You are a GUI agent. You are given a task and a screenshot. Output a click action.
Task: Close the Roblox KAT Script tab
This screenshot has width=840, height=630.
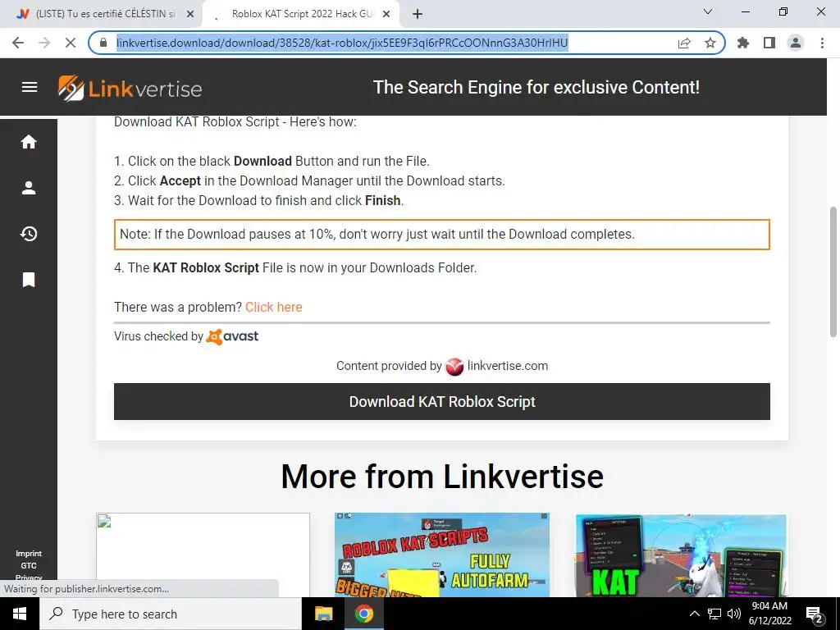coord(386,15)
